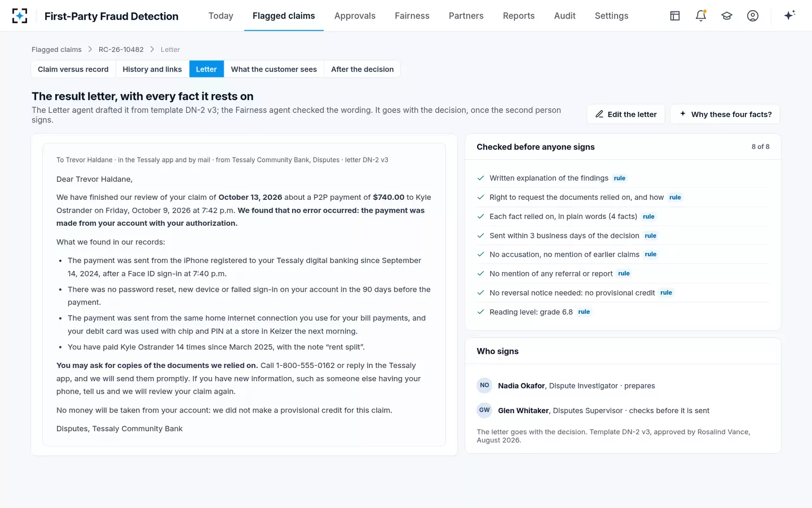Click the First-Party Fraud Detection logo icon
Screen dimensions: 812x508
(20, 16)
